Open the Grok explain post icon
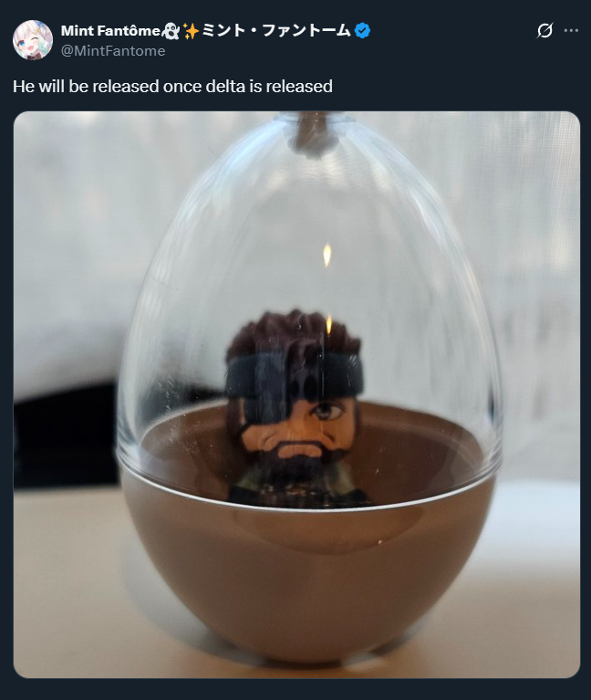The width and height of the screenshot is (591, 700). pos(544,30)
